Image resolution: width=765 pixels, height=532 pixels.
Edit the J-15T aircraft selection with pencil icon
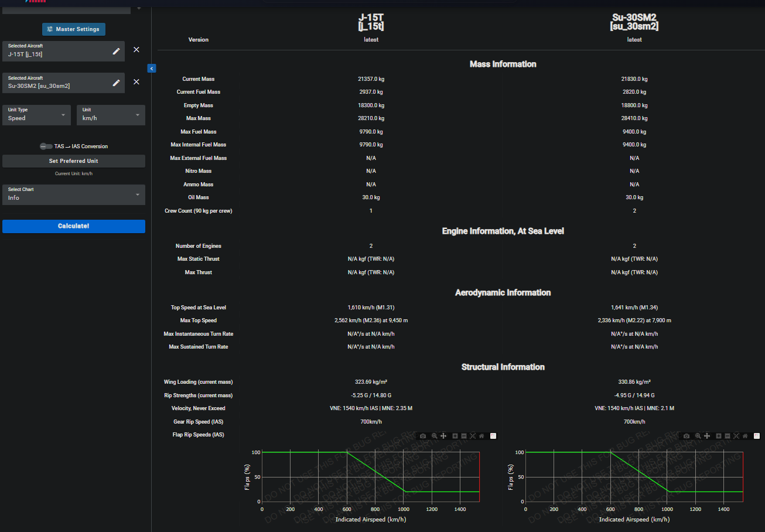(x=116, y=51)
